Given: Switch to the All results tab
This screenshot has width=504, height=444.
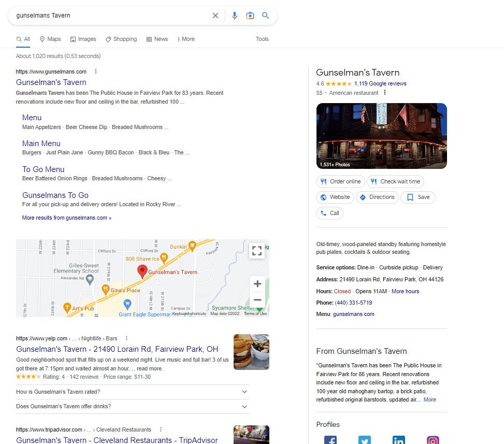Looking at the screenshot, I should pos(23,39).
